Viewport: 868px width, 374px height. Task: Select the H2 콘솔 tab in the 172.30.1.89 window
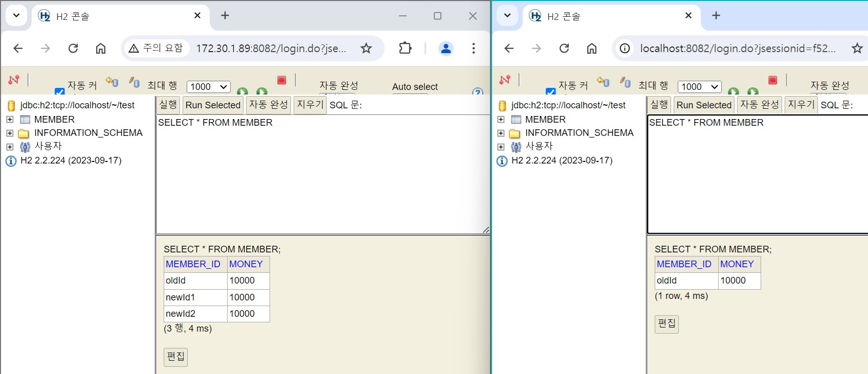(x=121, y=16)
